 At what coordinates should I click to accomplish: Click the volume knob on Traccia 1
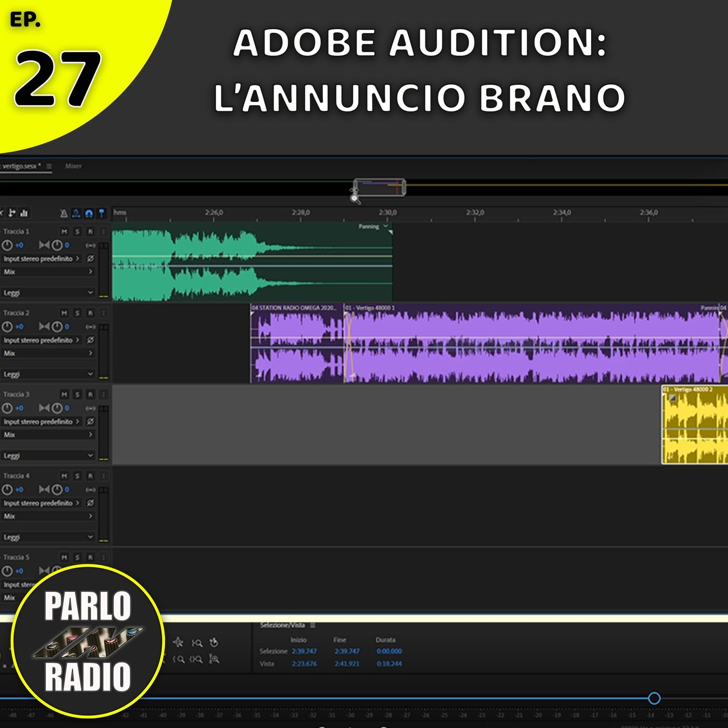click(7, 245)
